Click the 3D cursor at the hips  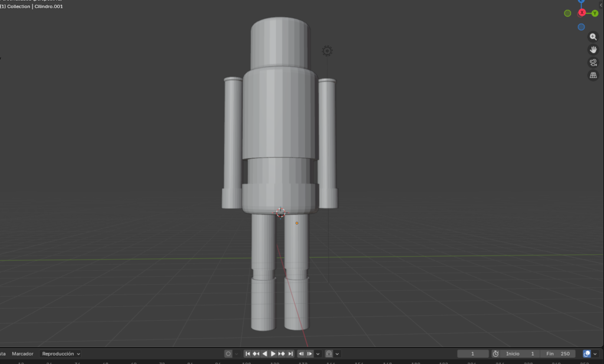pos(280,212)
